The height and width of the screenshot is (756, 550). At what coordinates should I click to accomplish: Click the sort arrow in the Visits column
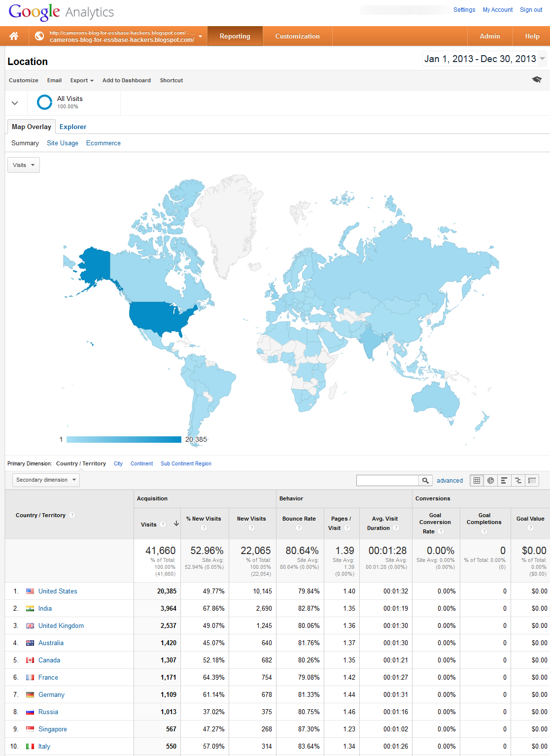tap(176, 524)
